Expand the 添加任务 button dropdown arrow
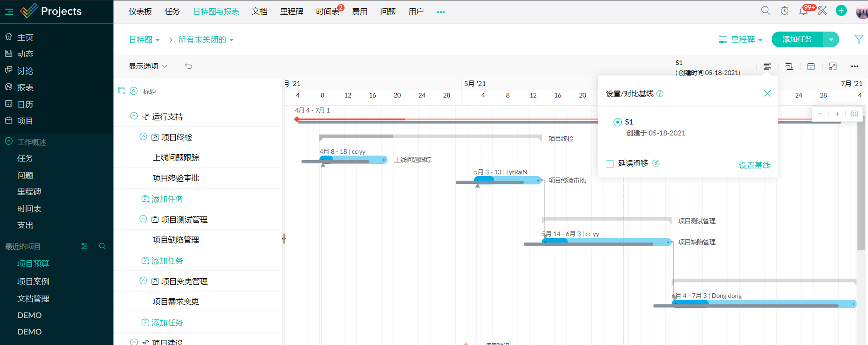The image size is (868, 345). [x=831, y=39]
